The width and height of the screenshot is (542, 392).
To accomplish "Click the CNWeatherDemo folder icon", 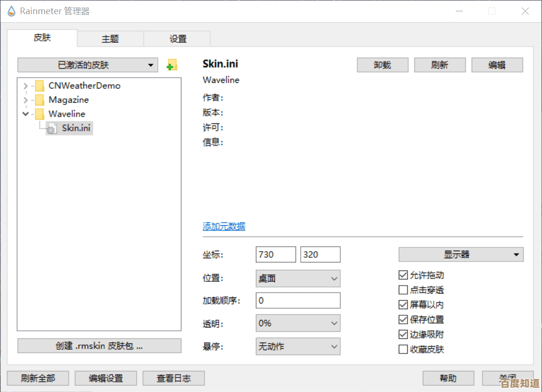I will pyautogui.click(x=40, y=86).
